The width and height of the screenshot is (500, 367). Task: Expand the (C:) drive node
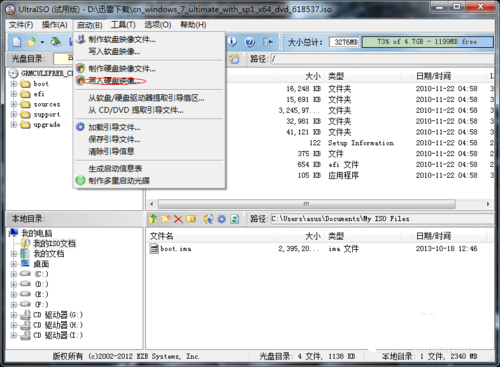coord(14,274)
